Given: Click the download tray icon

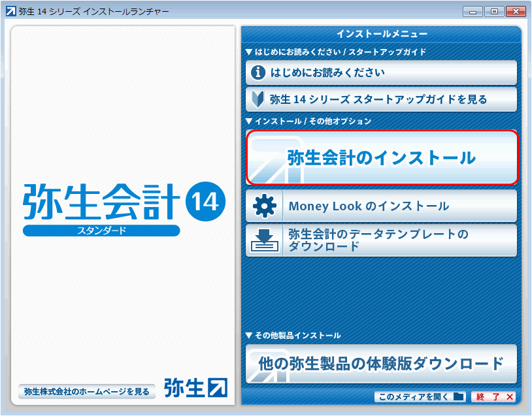Looking at the screenshot, I should (264, 240).
